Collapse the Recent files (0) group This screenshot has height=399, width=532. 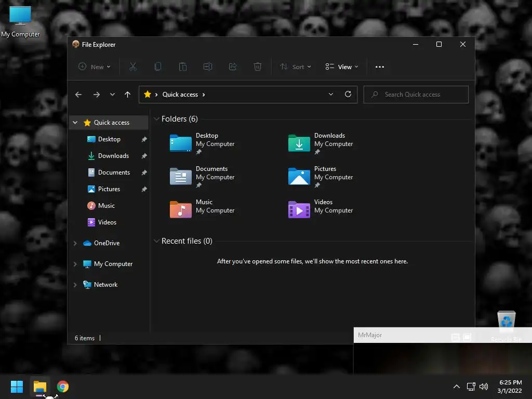156,241
